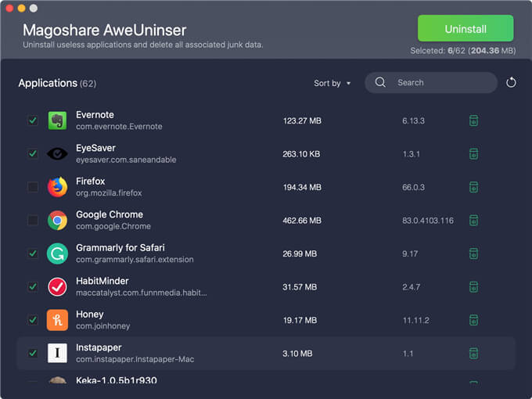532x399 pixels.
Task: Click the magnifier icon in search box
Action: tap(380, 82)
